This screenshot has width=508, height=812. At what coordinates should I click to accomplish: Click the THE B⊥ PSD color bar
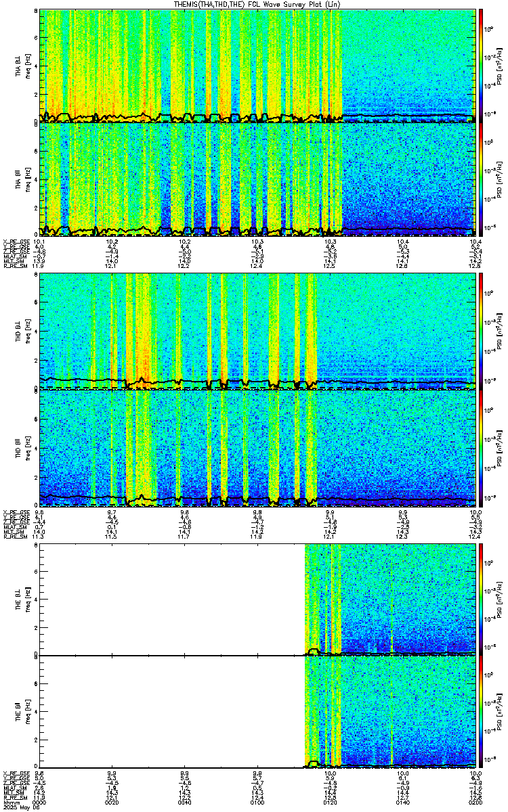tap(482, 598)
